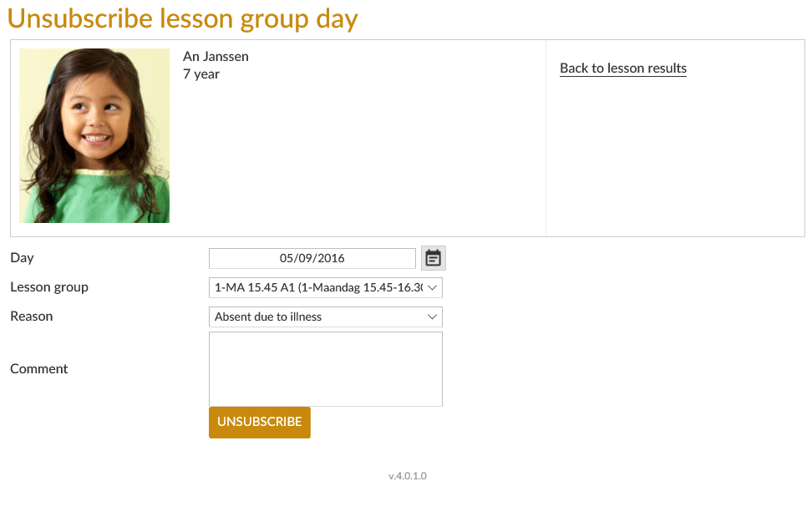Click the 'Day' field label
The image size is (812, 522).
22,258
